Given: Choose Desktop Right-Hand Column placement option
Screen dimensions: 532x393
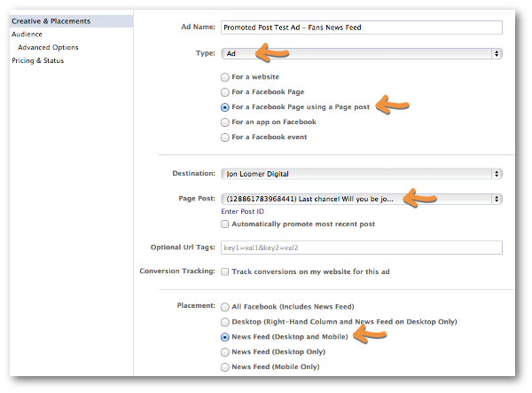Looking at the screenshot, I should pos(225,322).
